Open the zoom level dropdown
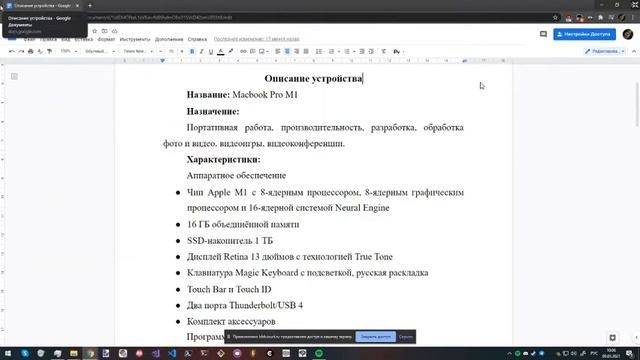The height and width of the screenshot is (360, 640). coord(69,51)
